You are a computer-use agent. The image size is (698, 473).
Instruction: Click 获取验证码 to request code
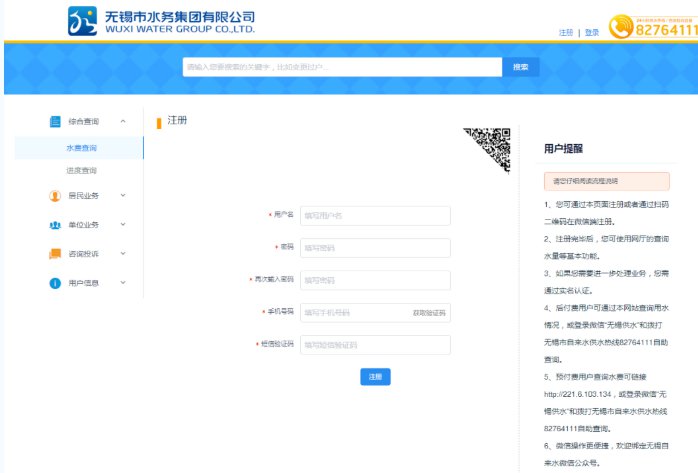(x=429, y=313)
